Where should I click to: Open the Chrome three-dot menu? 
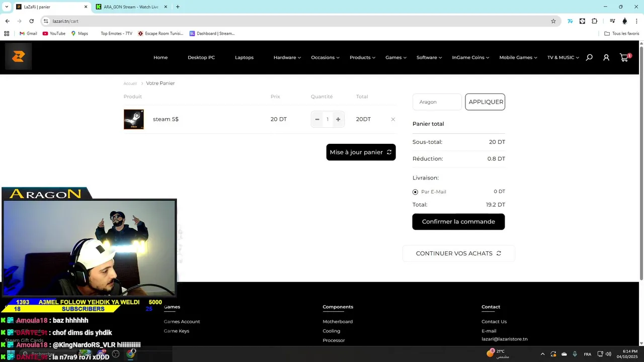coord(636,21)
